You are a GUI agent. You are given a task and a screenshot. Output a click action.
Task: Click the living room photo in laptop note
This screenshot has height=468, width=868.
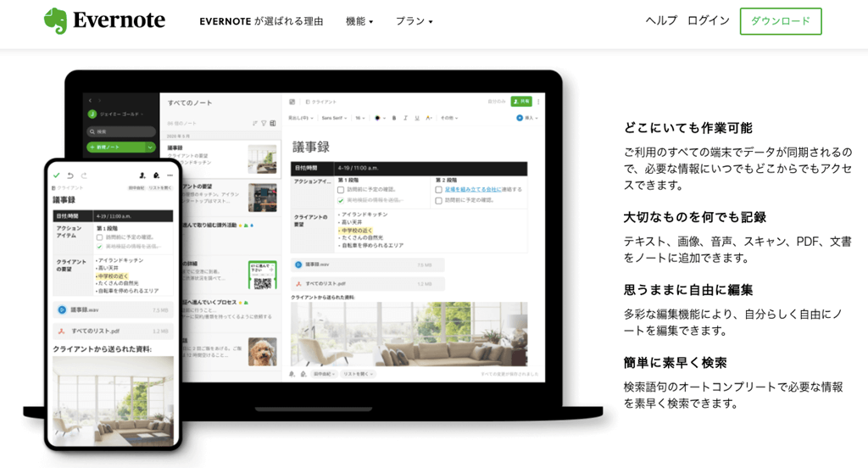pyautogui.click(x=409, y=334)
